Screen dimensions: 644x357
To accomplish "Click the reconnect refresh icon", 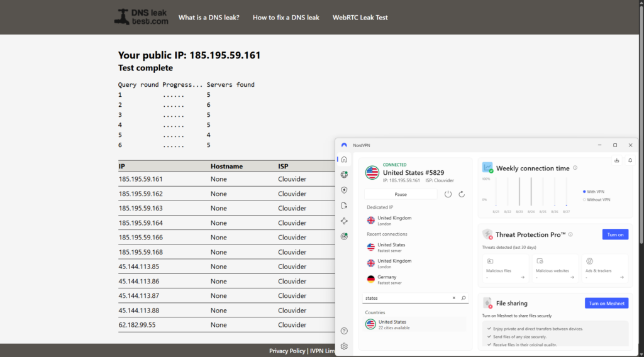I will pos(462,194).
